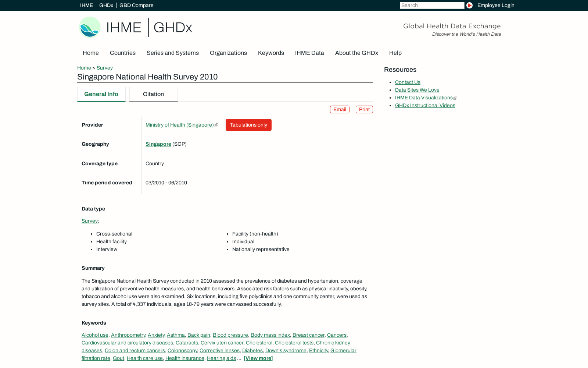The image size is (588, 368).
Task: Click Colon and rectum cancers keyword
Action: coord(135,350)
